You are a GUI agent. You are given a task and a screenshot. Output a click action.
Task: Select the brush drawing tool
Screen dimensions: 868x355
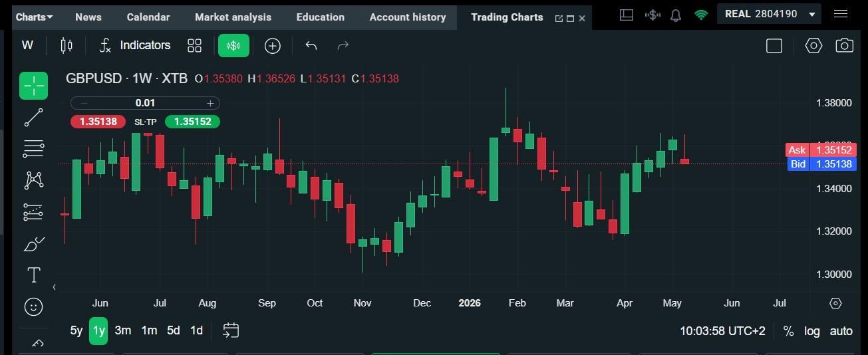pyautogui.click(x=33, y=244)
